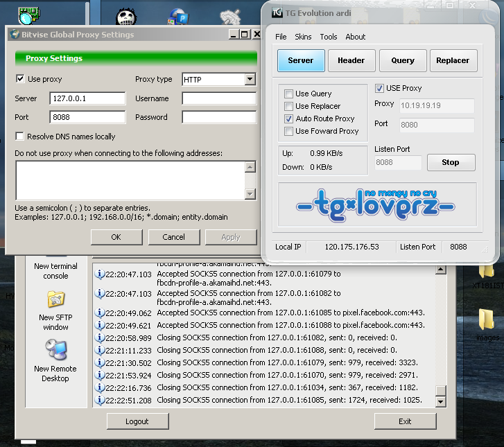The height and width of the screenshot is (447, 504).
Task: Click the log pane scroll up arrow
Action: (440, 269)
